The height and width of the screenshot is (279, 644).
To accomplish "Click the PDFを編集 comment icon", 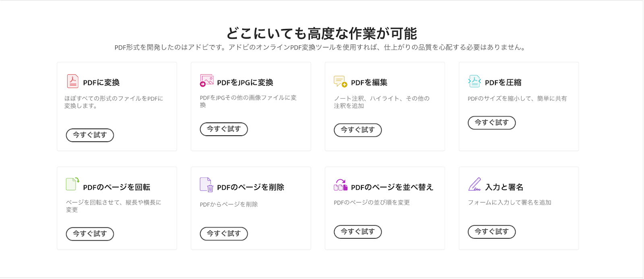I will point(341,81).
